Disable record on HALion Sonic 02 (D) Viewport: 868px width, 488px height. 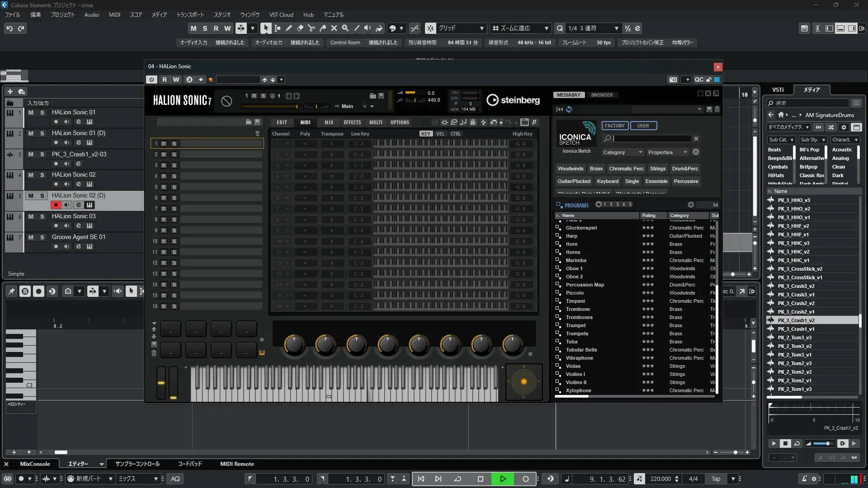(x=56, y=205)
